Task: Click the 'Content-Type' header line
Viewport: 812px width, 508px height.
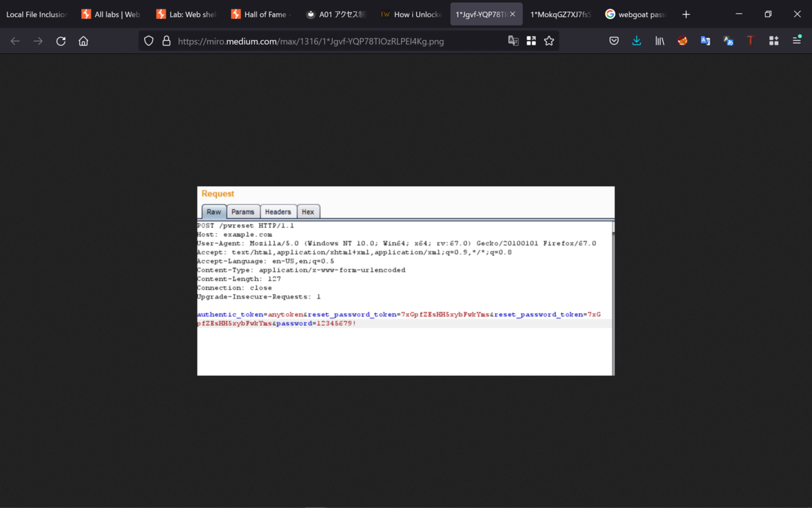Action: pos(301,270)
